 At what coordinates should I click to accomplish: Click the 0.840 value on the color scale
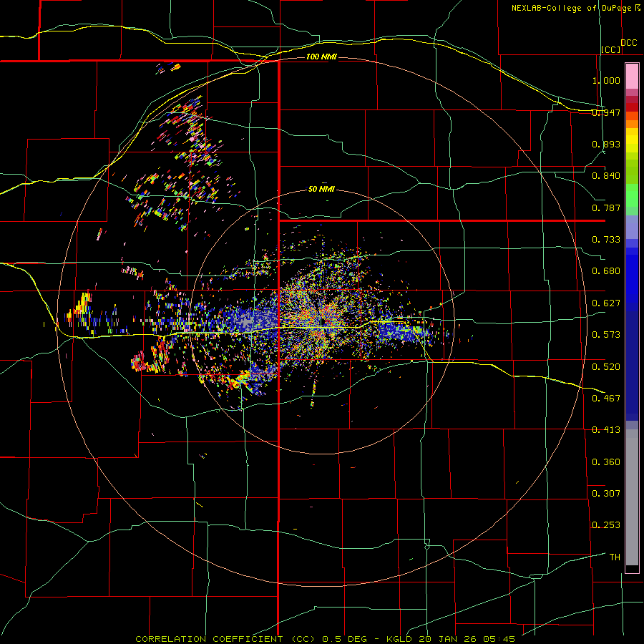click(x=606, y=176)
